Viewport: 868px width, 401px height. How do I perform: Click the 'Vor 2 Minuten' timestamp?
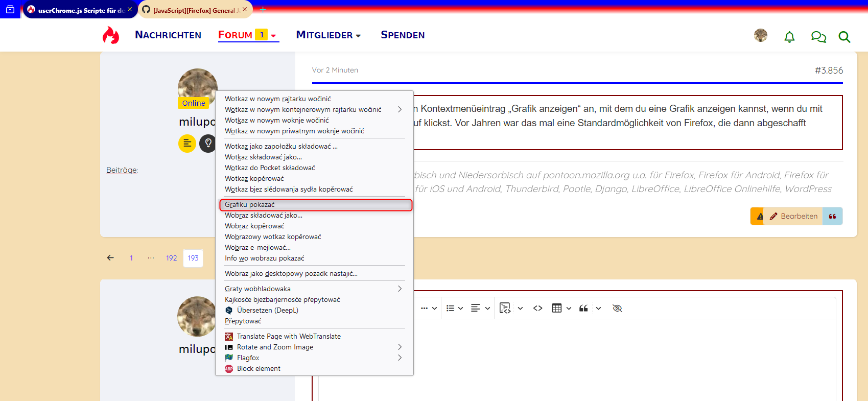(x=335, y=70)
